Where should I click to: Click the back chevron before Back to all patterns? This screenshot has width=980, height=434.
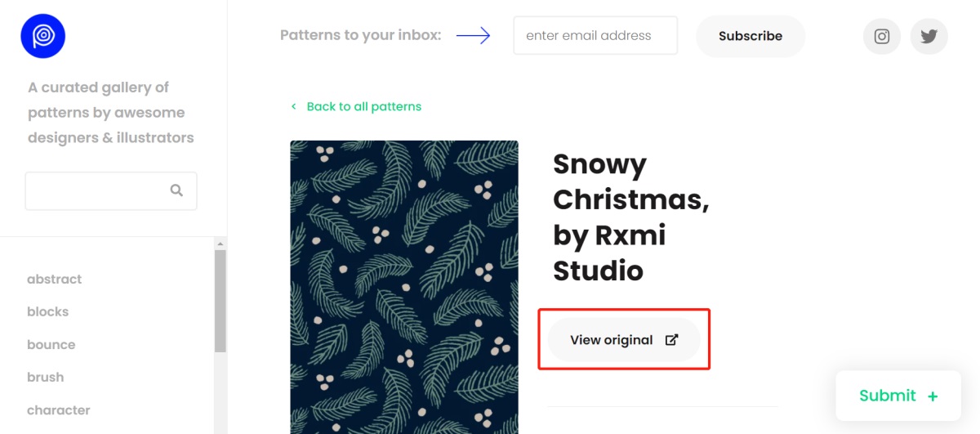(294, 106)
